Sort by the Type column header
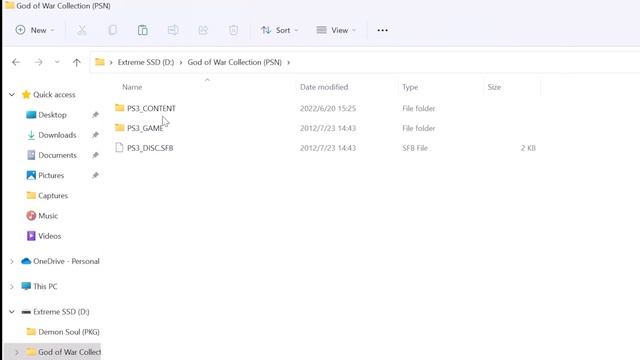This screenshot has width=640, height=360. tap(410, 87)
